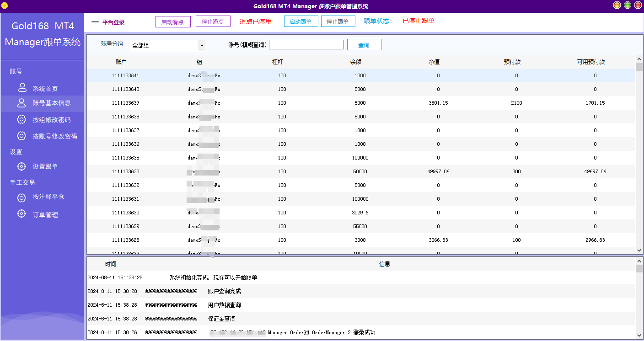Screen dimensions: 644x341
Task: Click the 按组修改密码 gear icon
Action: tap(21, 120)
